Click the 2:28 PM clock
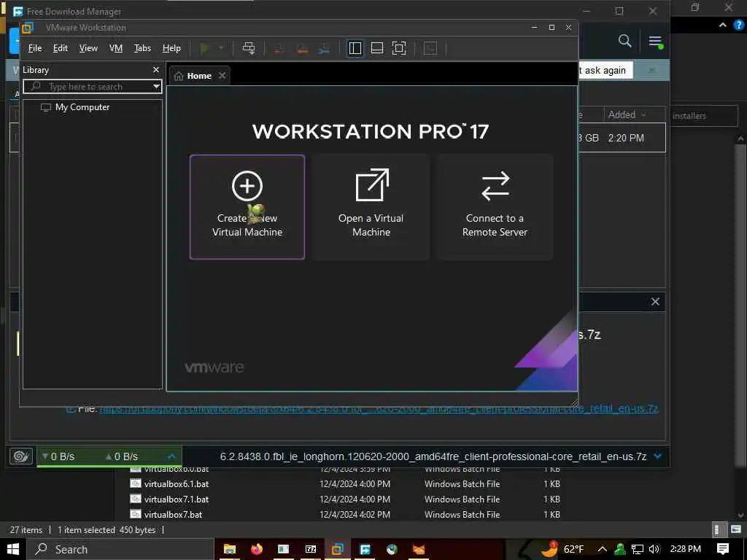 coord(686,549)
